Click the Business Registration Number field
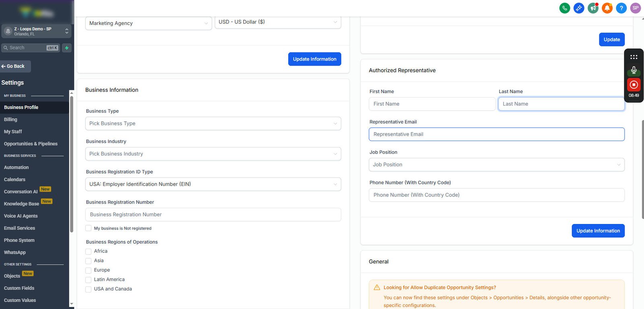644x309 pixels. 213,215
